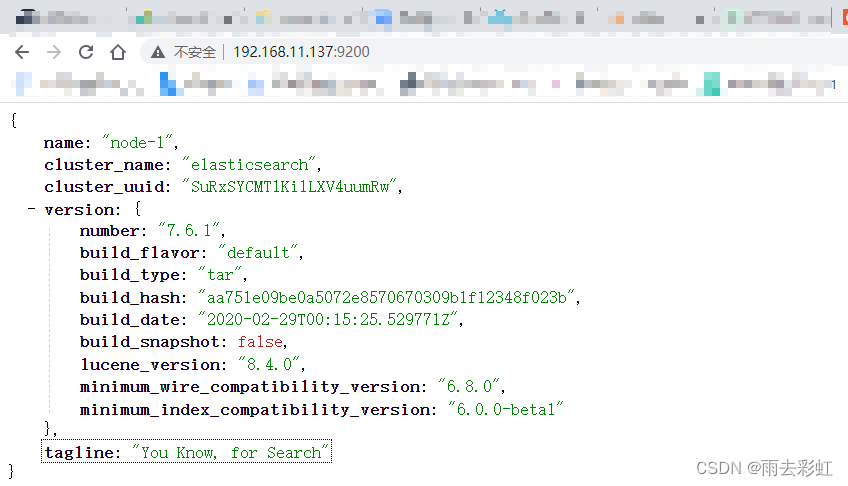Viewport: 848px width, 486px height.
Task: Go forward with the browser arrow
Action: [54, 52]
